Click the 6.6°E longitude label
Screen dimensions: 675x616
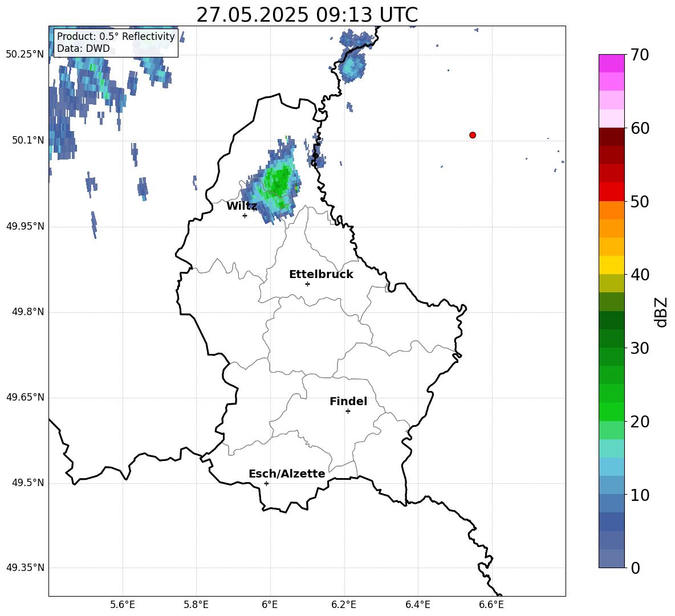491,605
